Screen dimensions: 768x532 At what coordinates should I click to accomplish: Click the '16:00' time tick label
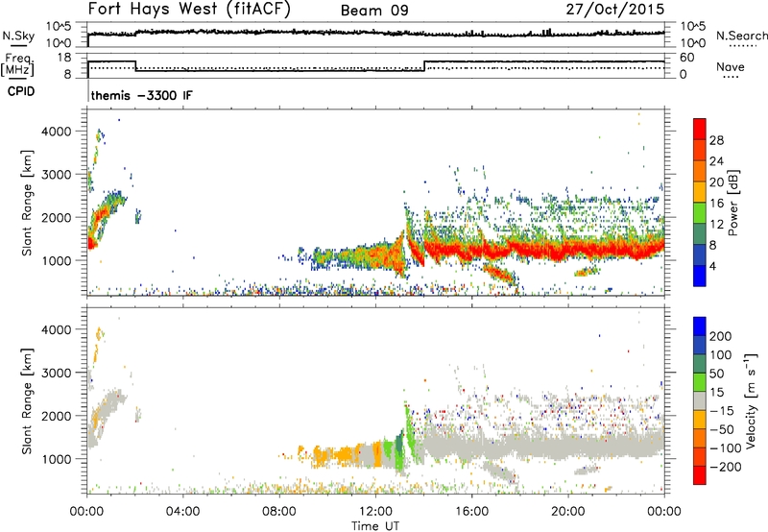(x=471, y=512)
